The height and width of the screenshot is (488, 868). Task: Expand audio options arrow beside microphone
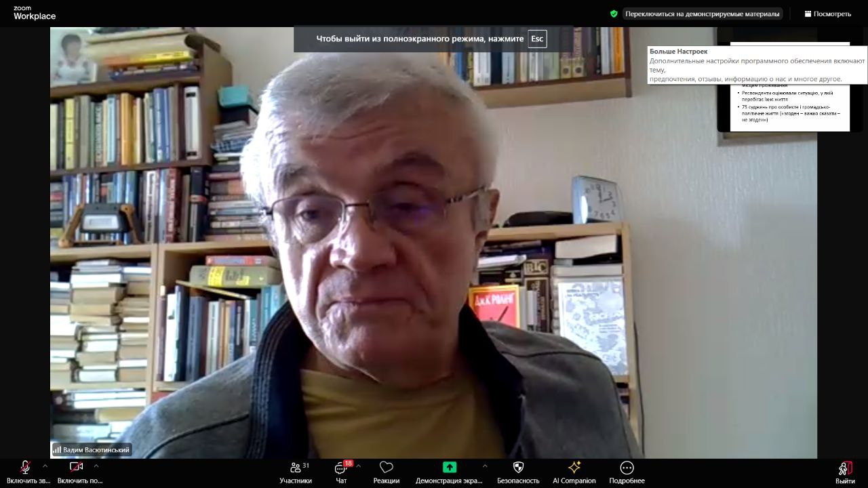[45, 466]
